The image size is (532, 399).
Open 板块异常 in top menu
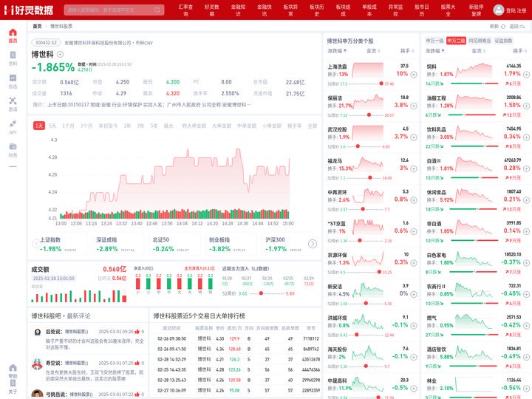tap(291, 10)
